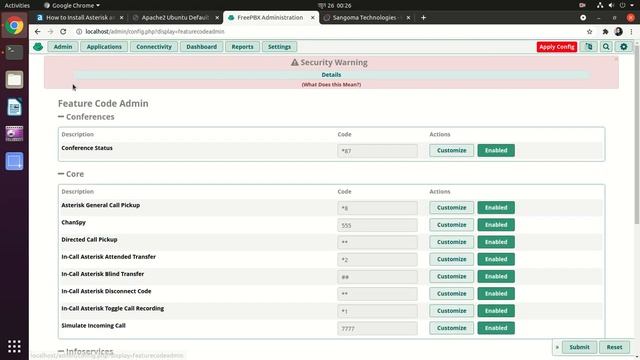Screen dimensions: 640x360
Task: Customize the Simulate Incoming Call code
Action: 451,328
